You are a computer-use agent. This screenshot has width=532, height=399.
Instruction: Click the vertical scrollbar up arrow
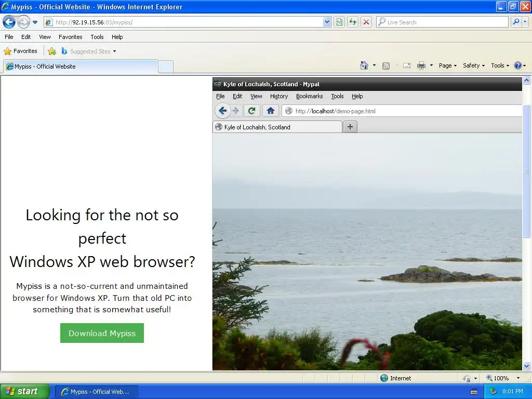coord(527,81)
